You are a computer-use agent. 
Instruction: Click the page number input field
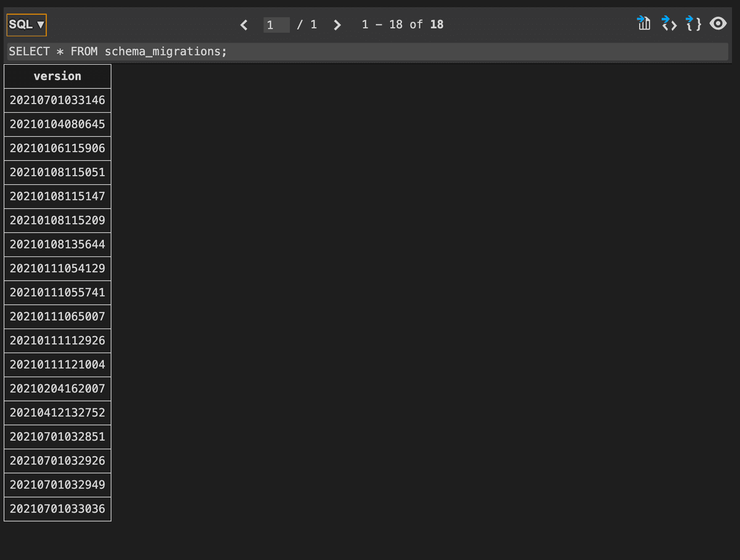[276, 25]
